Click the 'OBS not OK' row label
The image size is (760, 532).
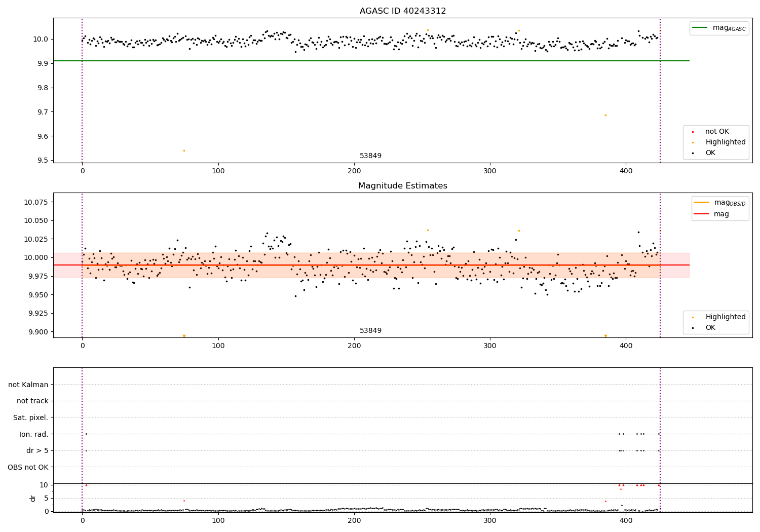click(x=28, y=467)
